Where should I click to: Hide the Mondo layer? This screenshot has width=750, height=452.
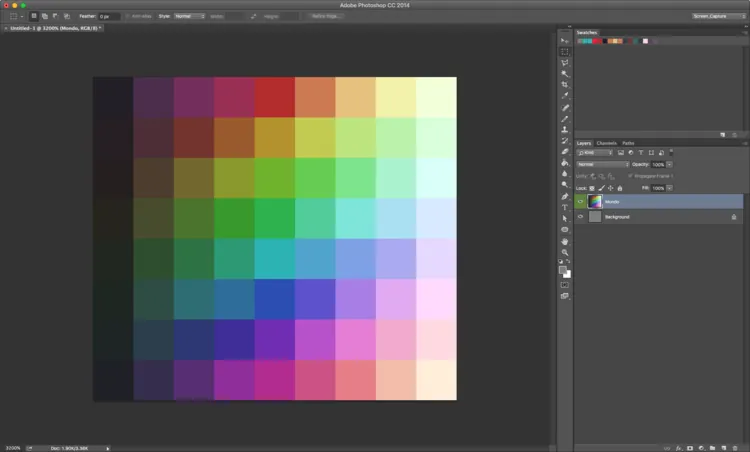tap(580, 202)
